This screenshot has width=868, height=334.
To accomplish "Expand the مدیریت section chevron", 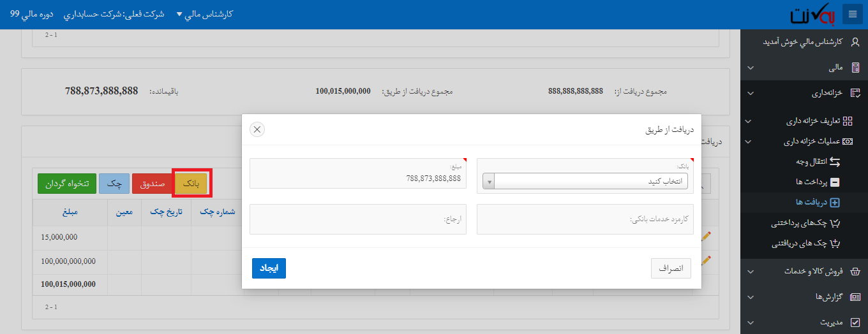I will point(751,323).
